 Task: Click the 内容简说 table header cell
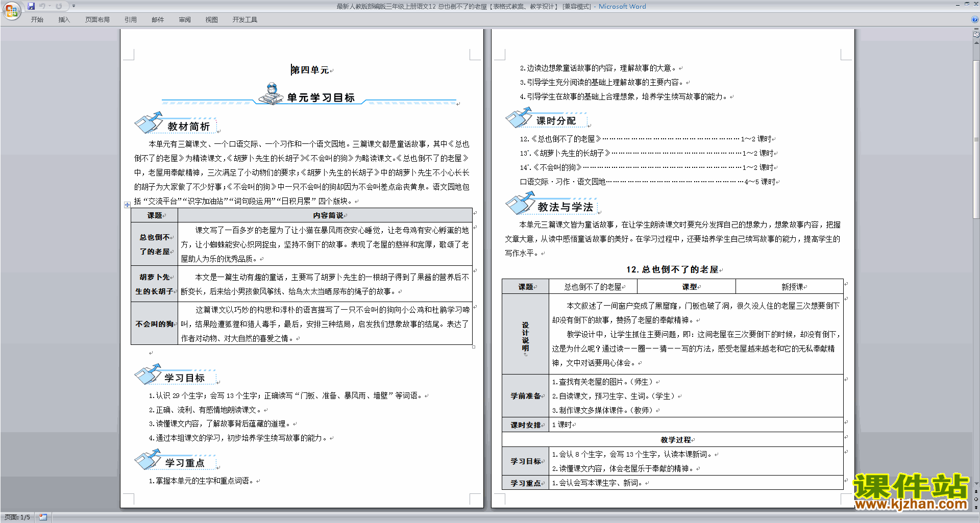click(x=325, y=215)
